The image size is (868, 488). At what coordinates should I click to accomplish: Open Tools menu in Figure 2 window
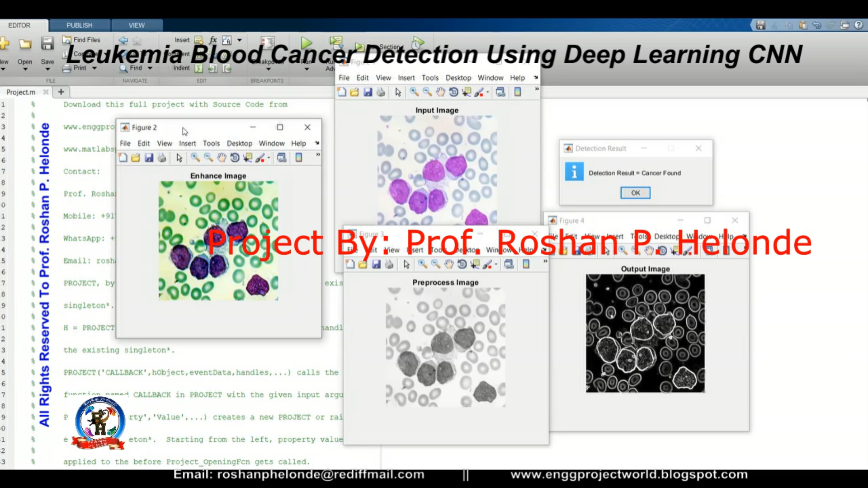pos(211,143)
